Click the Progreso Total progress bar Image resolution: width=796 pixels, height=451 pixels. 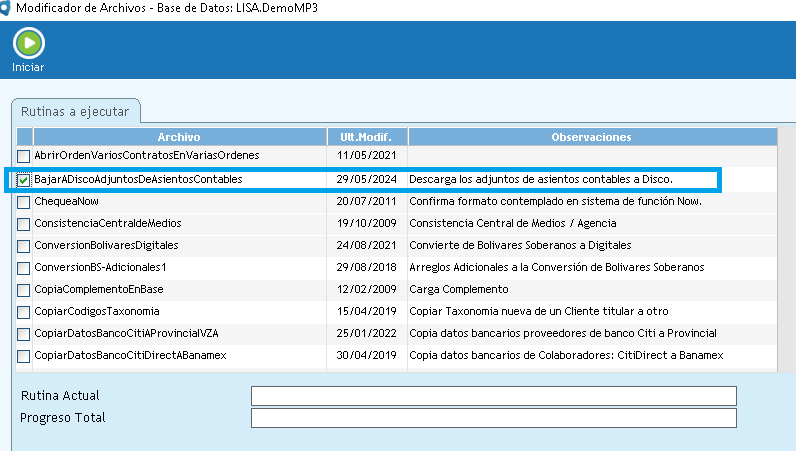pyautogui.click(x=493, y=418)
